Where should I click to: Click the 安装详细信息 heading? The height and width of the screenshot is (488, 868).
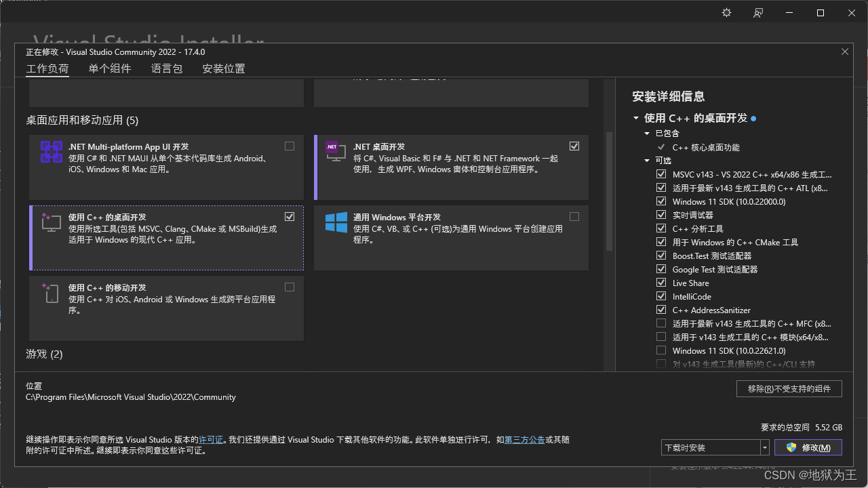(669, 96)
